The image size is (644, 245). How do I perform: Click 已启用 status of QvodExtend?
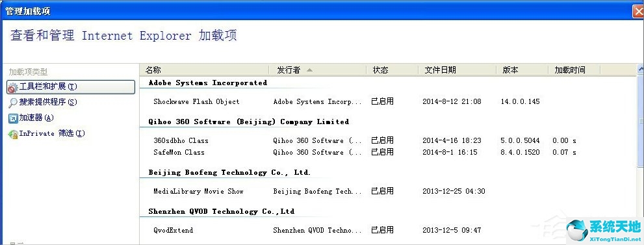click(382, 230)
